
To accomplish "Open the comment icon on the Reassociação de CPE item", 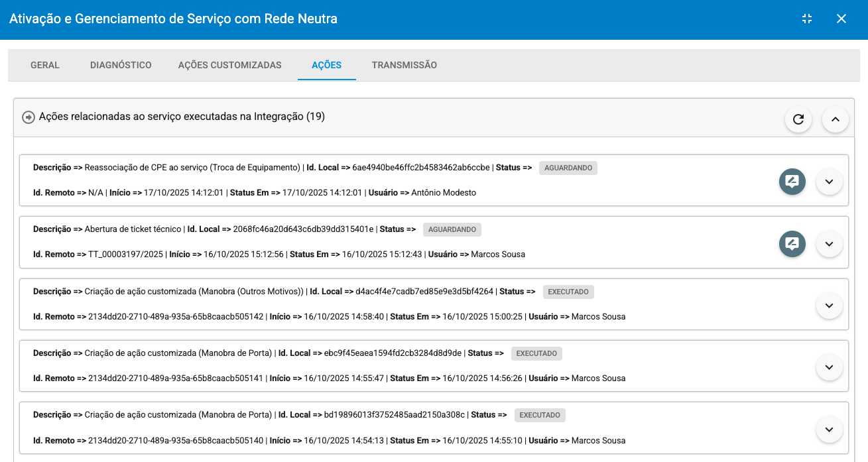I will click(792, 181).
